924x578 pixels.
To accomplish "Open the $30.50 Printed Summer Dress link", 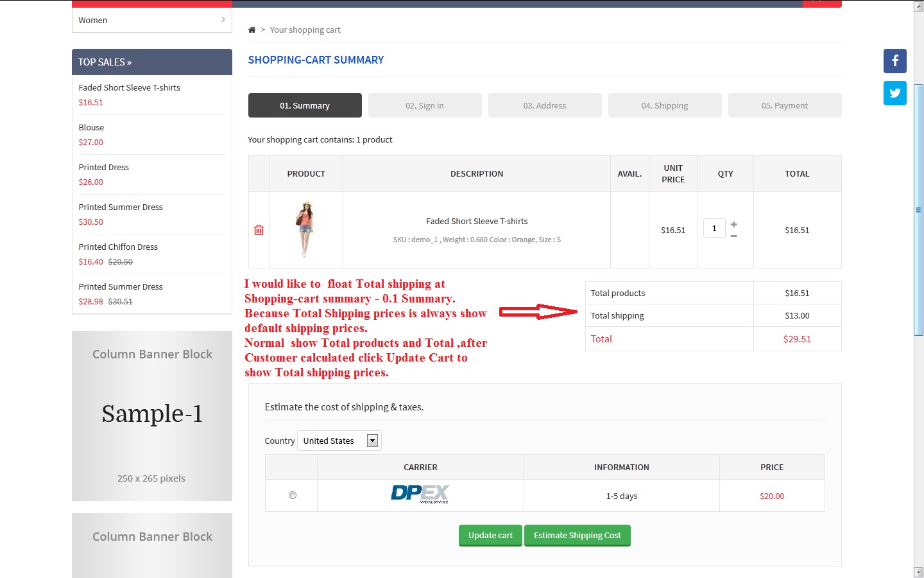I will [x=121, y=207].
